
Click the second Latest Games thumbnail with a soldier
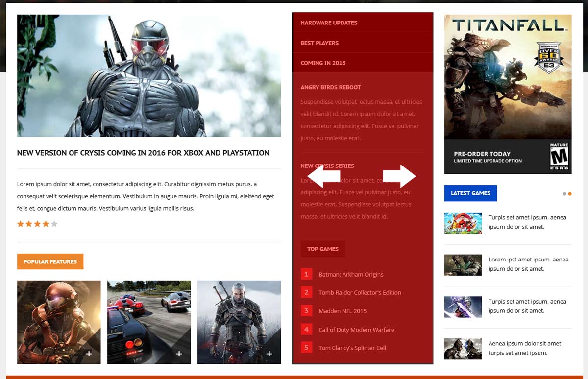tap(463, 265)
